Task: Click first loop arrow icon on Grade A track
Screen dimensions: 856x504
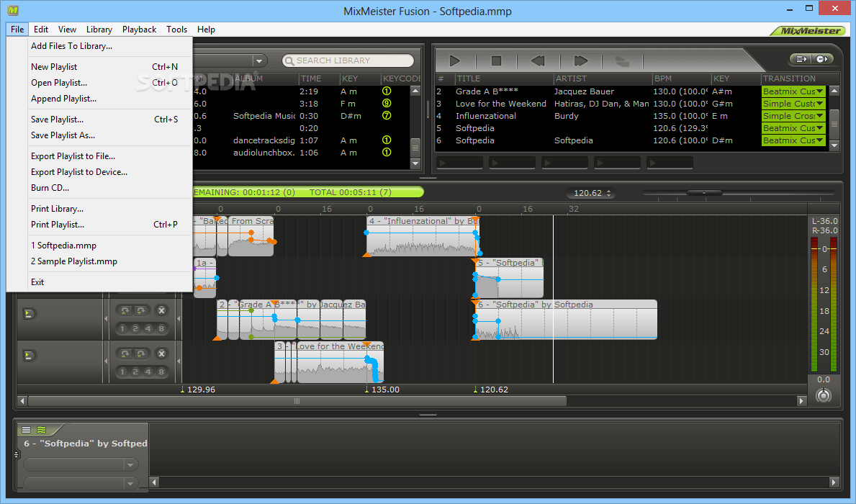Action: 125,310
